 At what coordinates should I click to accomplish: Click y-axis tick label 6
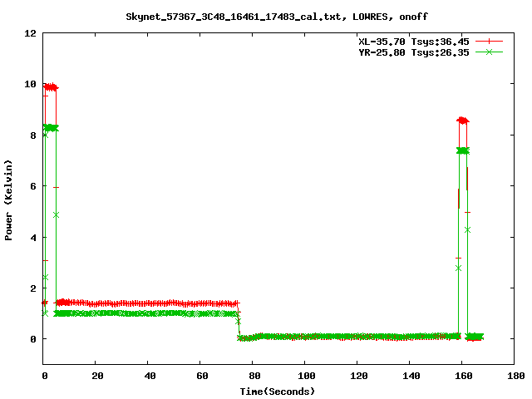click(33, 186)
